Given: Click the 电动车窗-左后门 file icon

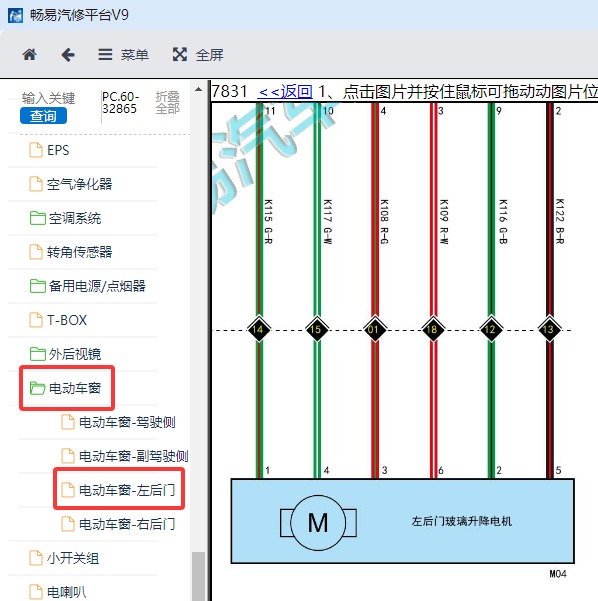Looking at the screenshot, I should coord(68,490).
